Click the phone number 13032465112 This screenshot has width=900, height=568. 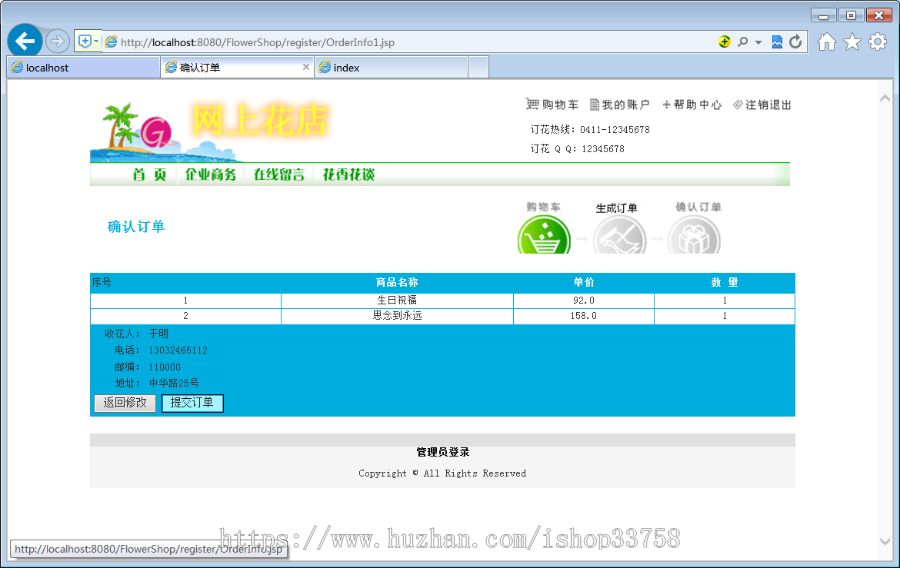[178, 350]
